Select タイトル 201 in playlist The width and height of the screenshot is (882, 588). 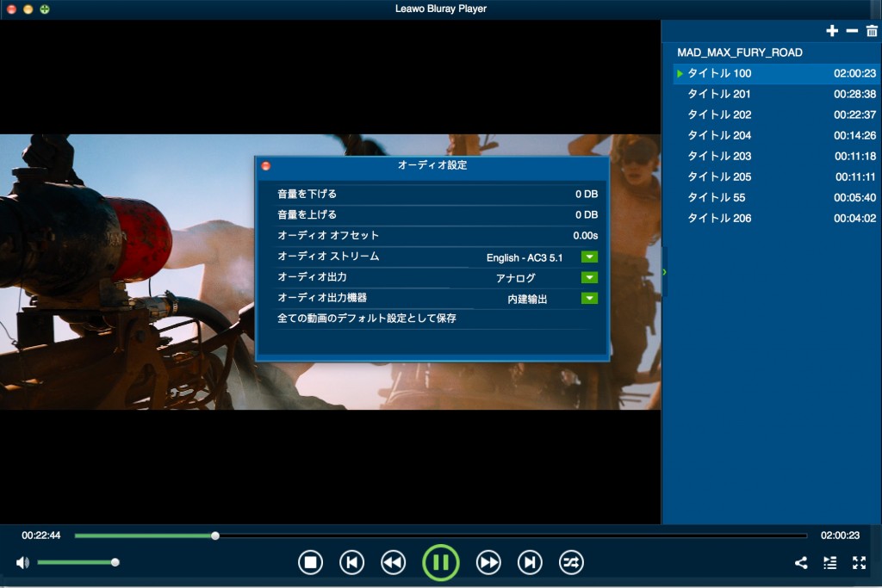pos(776,95)
